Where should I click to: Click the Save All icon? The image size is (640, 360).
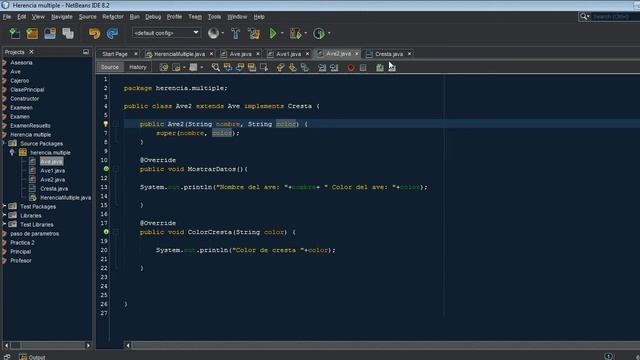pos(68,33)
